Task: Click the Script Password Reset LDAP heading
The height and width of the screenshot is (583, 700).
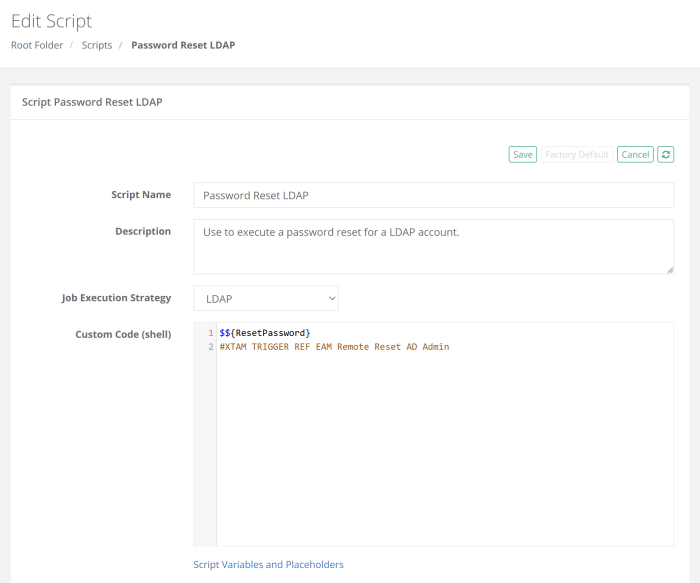Action: point(92,102)
